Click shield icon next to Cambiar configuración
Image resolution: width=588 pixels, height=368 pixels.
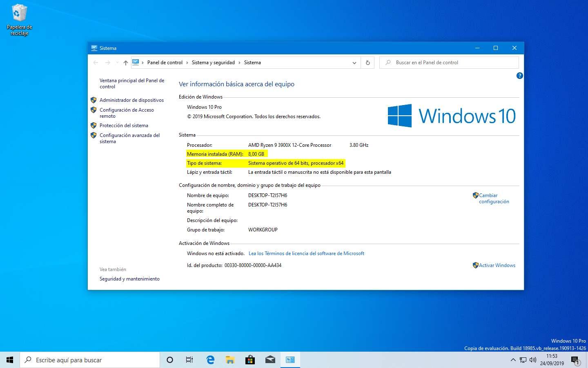click(x=475, y=195)
